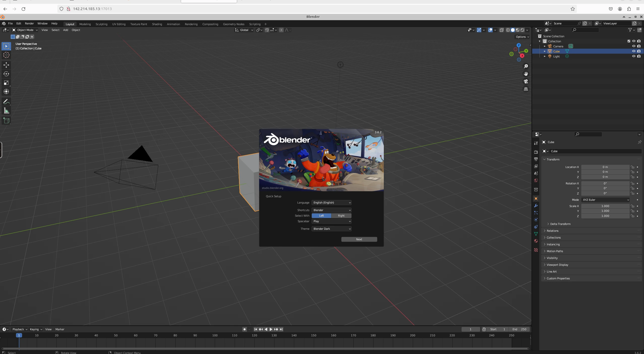Image resolution: width=644 pixels, height=354 pixels.
Task: Switch to the Shading workspace tab
Action: click(x=157, y=24)
